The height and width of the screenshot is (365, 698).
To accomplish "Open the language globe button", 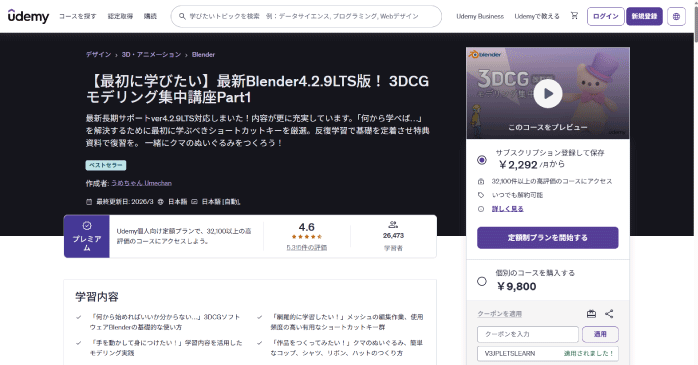I will click(676, 16).
